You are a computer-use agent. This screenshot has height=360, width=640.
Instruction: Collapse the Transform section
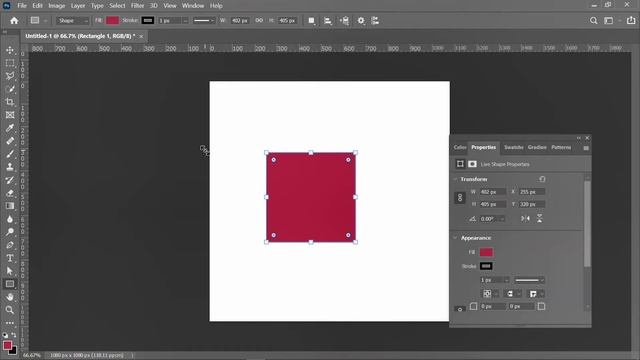click(456, 179)
